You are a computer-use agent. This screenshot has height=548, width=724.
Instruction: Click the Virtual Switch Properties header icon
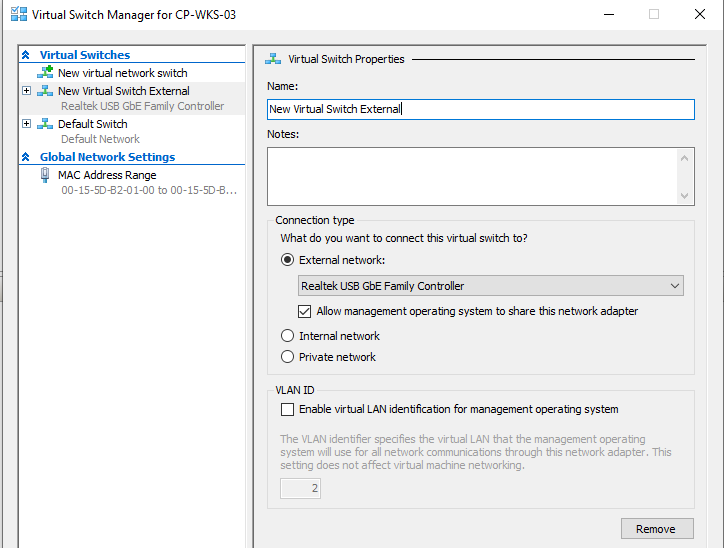pyautogui.click(x=273, y=59)
